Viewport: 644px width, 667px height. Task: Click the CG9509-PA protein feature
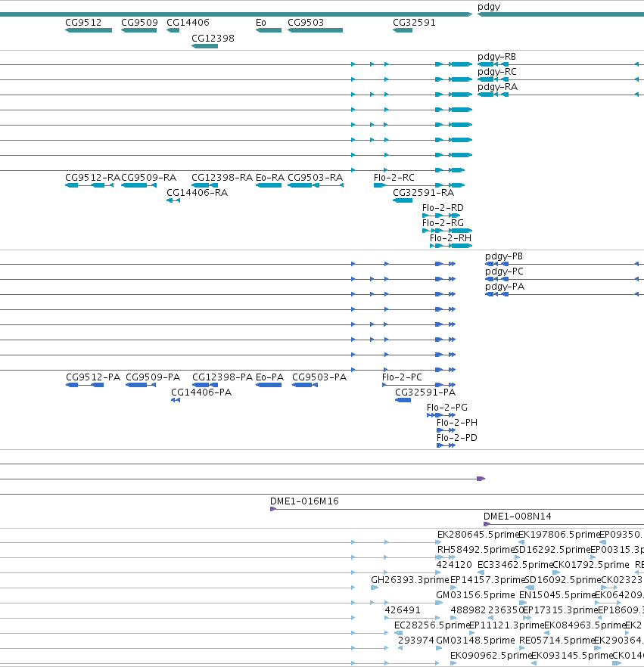click(x=141, y=385)
